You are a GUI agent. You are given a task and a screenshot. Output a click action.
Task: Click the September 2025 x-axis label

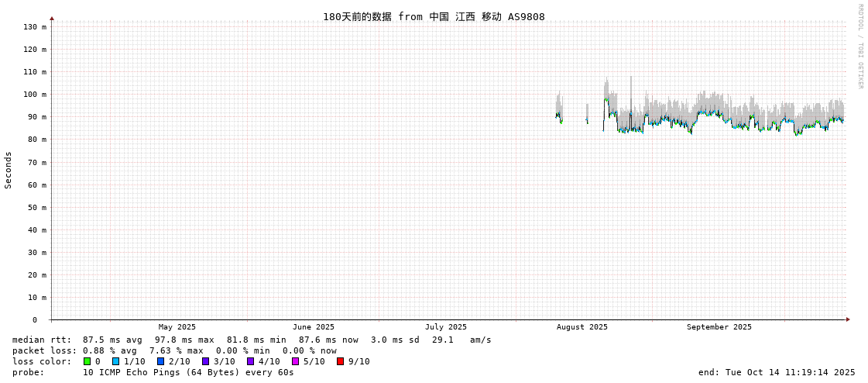point(719,327)
